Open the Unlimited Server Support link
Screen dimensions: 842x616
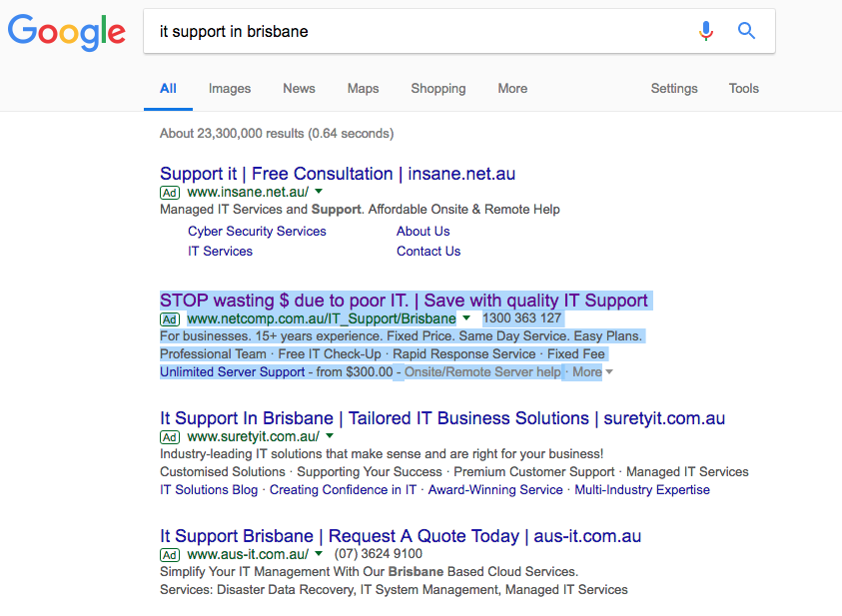click(232, 371)
